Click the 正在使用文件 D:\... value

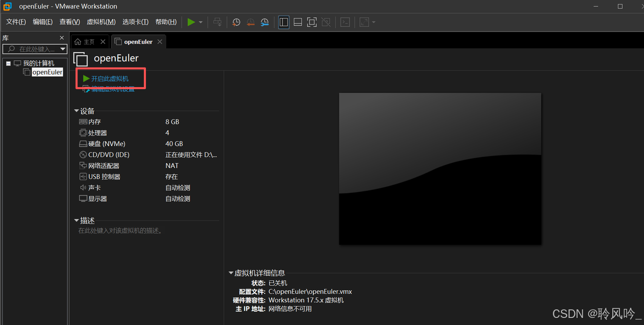click(191, 155)
